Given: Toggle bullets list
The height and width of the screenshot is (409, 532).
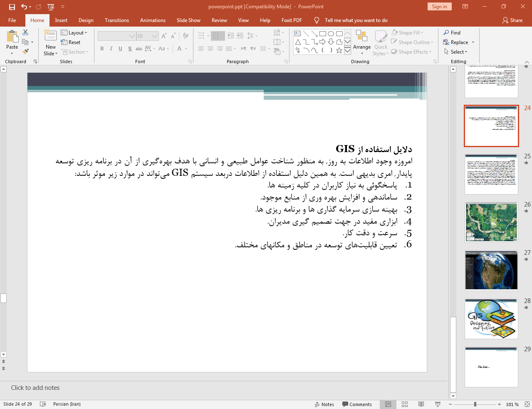Looking at the screenshot, I should [201, 36].
